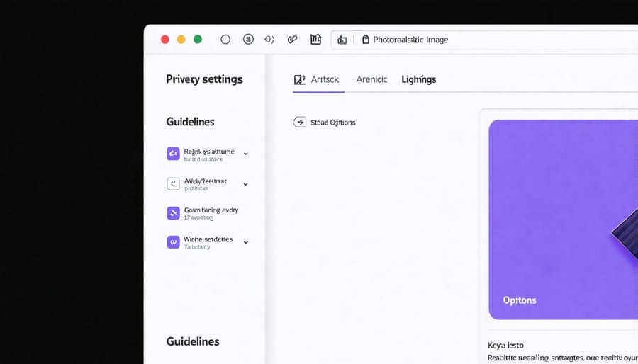The width and height of the screenshot is (638, 364).
Task: Click the lock icon beside 'Photoraalsitic Image'
Action: tap(365, 40)
